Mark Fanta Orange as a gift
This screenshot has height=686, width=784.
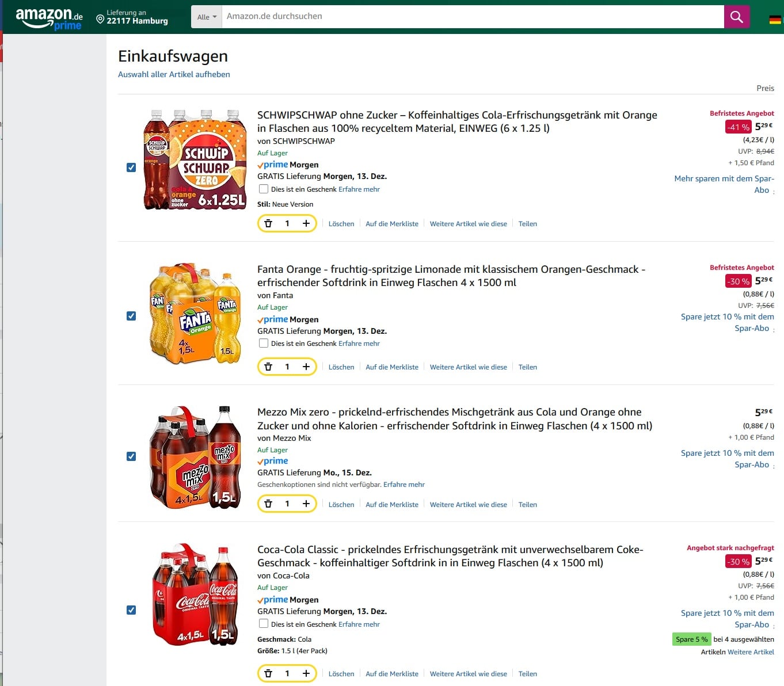pos(264,344)
